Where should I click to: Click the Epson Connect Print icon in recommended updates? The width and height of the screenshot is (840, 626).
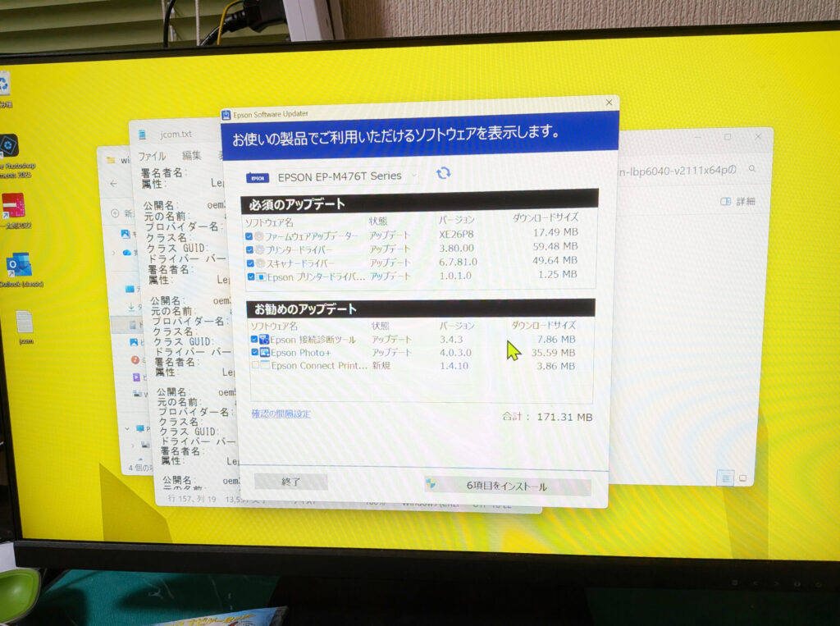click(x=263, y=365)
